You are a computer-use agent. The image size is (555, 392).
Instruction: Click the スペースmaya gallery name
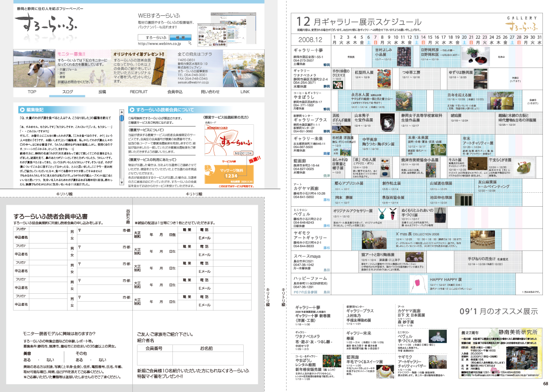pos(307,256)
